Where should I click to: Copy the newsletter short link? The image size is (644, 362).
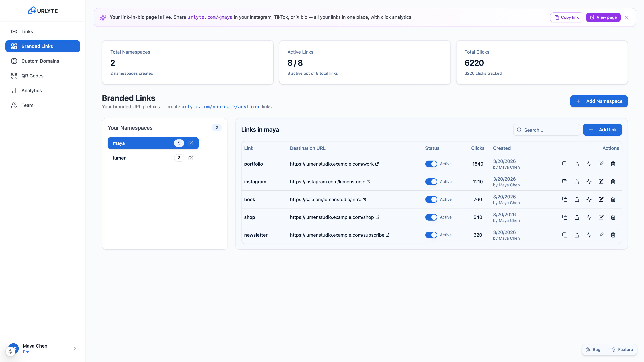tap(565, 235)
